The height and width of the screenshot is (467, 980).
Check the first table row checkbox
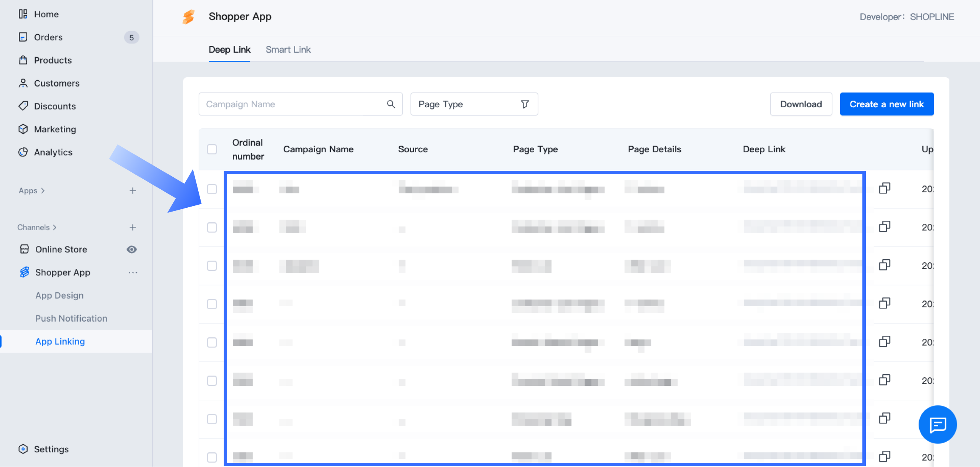coord(212,189)
